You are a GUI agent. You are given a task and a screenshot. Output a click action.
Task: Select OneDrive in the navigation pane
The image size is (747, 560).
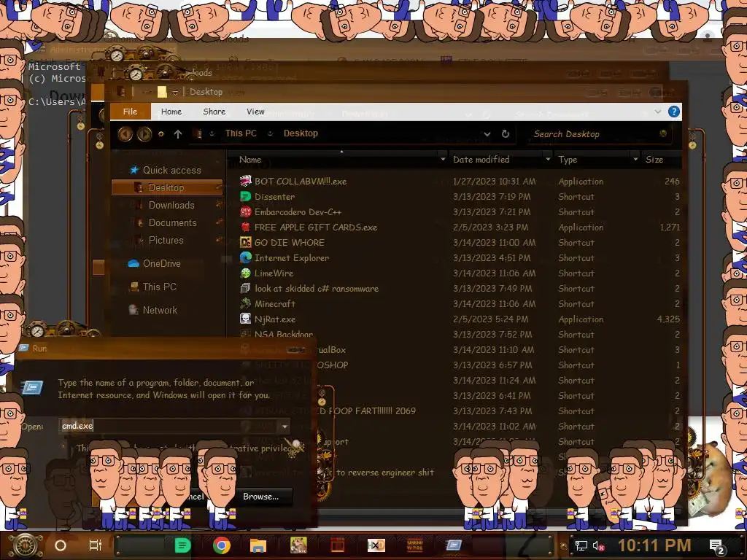[x=155, y=263]
